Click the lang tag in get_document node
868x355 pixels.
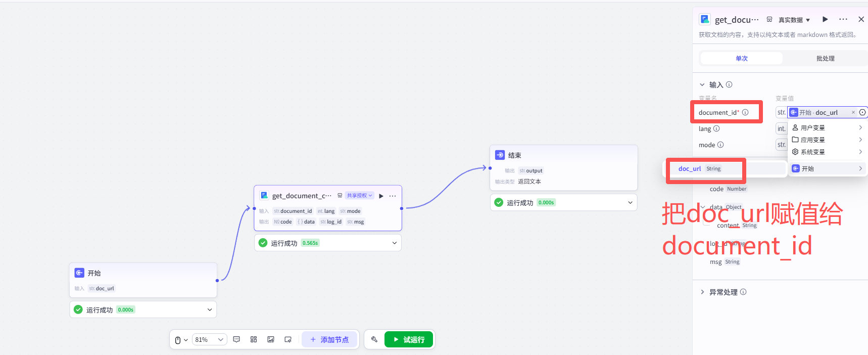tap(326, 211)
